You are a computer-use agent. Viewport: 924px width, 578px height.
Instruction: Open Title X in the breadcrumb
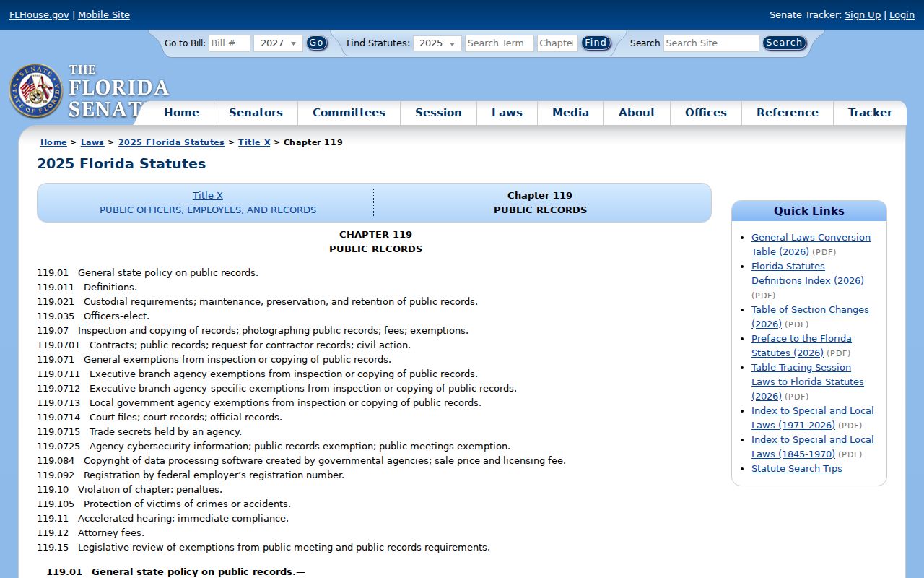tap(254, 142)
